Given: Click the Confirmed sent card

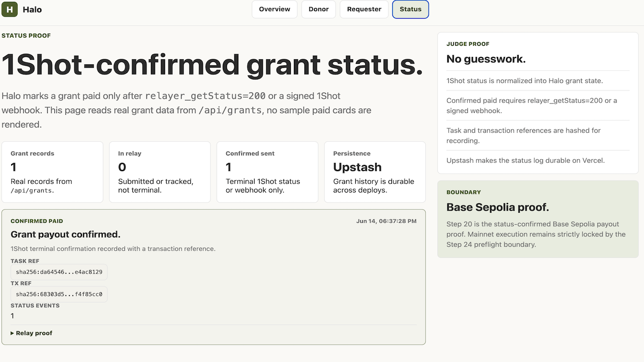Looking at the screenshot, I should pos(268,172).
